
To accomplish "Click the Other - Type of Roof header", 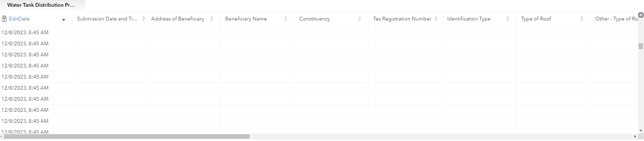I will (616, 19).
